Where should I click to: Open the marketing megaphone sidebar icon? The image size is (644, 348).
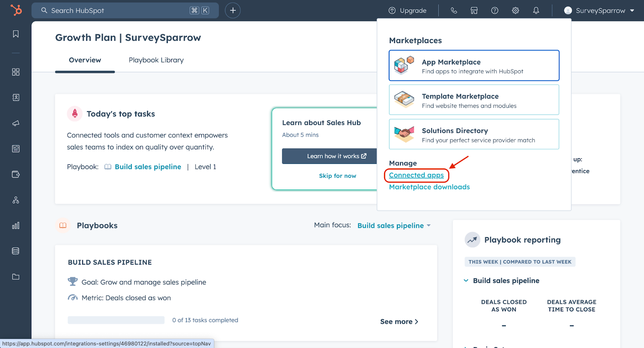point(16,123)
